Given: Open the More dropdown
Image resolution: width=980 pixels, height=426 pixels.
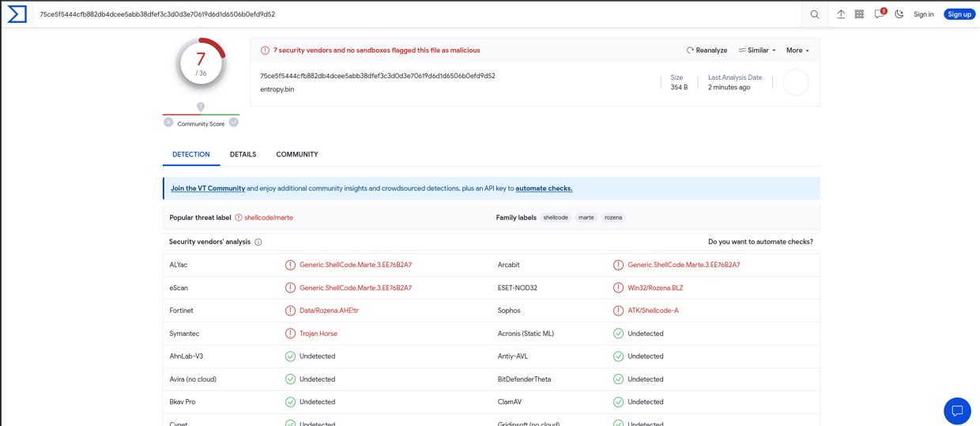Looking at the screenshot, I should [797, 51].
